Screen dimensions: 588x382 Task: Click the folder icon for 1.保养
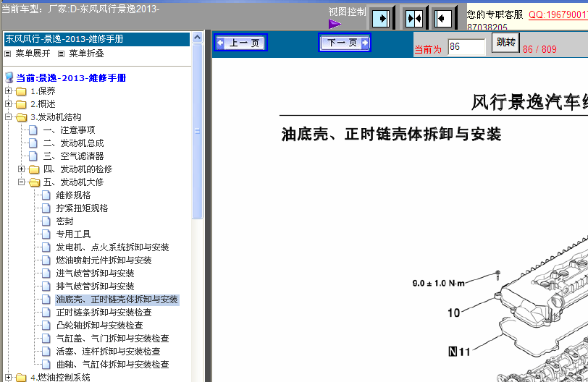(x=21, y=91)
